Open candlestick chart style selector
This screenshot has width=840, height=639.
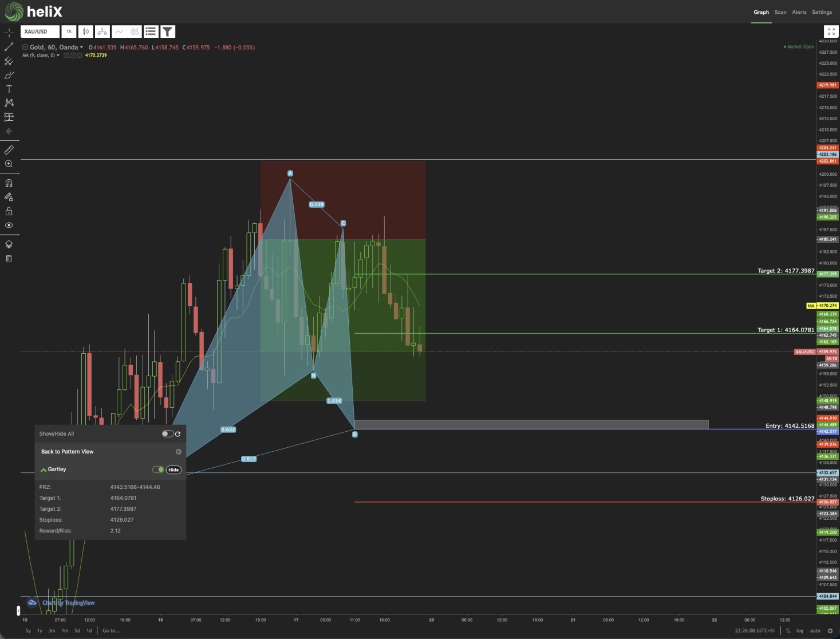(85, 31)
